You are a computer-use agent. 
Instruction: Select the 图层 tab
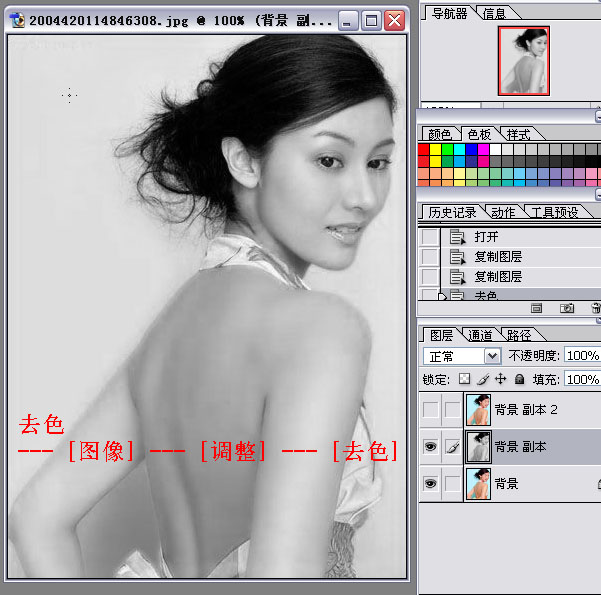(441, 335)
